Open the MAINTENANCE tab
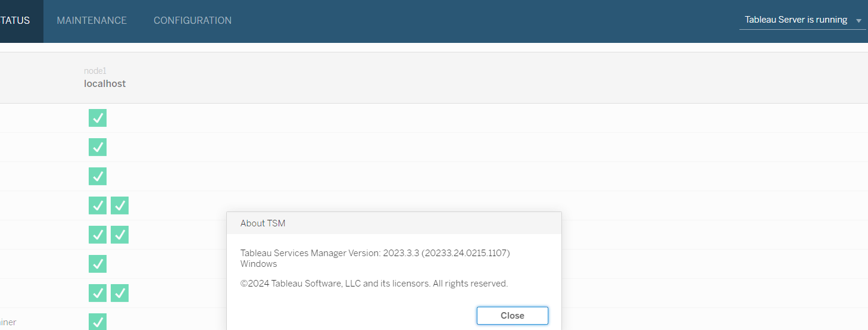 click(x=92, y=20)
